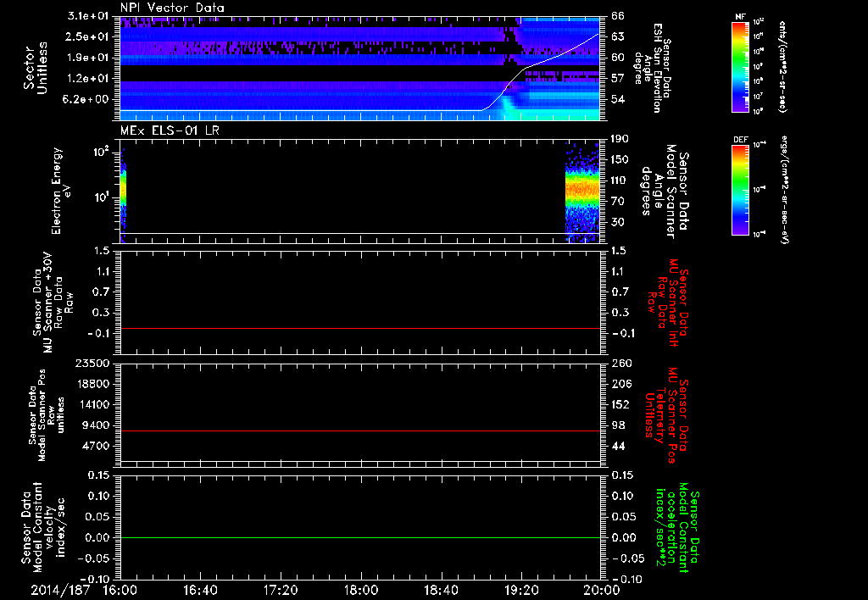Click the 'cnts/(cm**2-sr-sec)' units label
The width and height of the screenshot is (868, 600).
pyautogui.click(x=782, y=67)
